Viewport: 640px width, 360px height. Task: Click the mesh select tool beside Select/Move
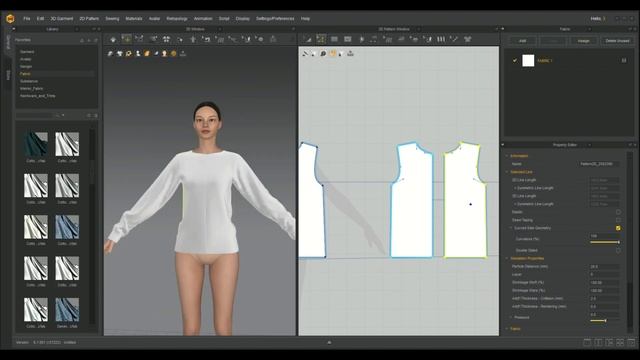click(139, 39)
